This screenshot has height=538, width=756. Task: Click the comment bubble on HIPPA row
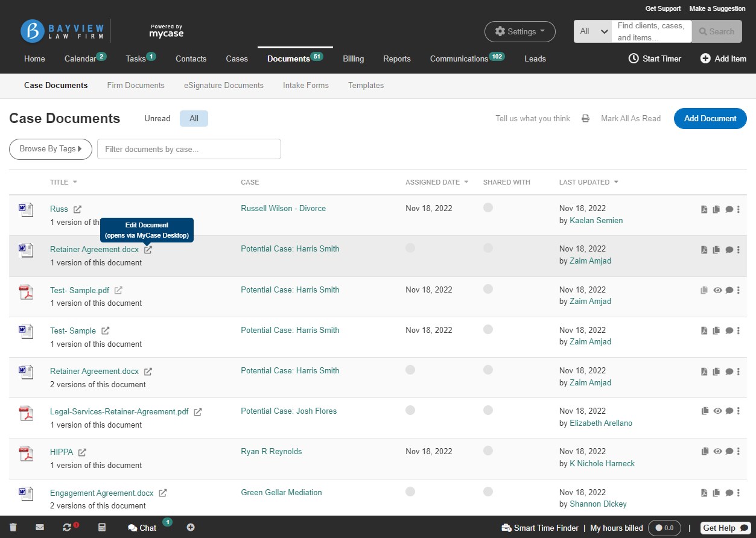click(x=729, y=451)
